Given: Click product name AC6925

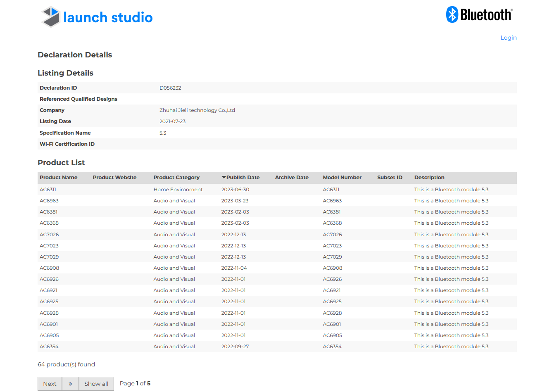Looking at the screenshot, I should (49, 302).
